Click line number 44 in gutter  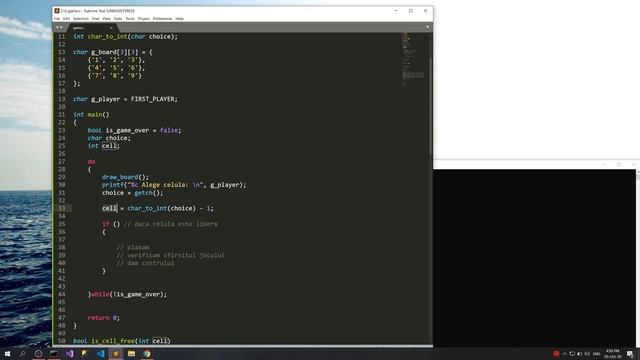tap(62, 294)
